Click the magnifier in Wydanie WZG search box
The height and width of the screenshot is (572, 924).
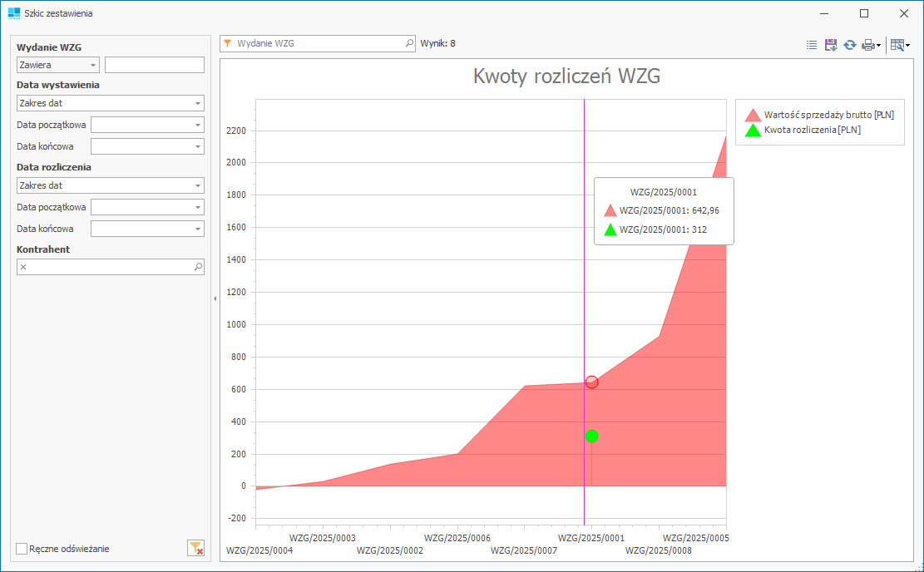408,43
